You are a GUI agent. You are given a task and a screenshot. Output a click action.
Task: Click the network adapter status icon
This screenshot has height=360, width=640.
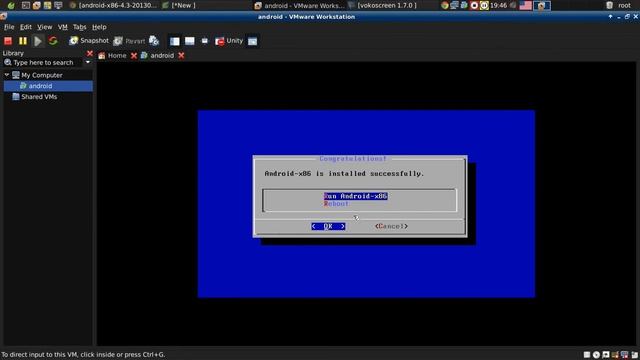(606, 355)
